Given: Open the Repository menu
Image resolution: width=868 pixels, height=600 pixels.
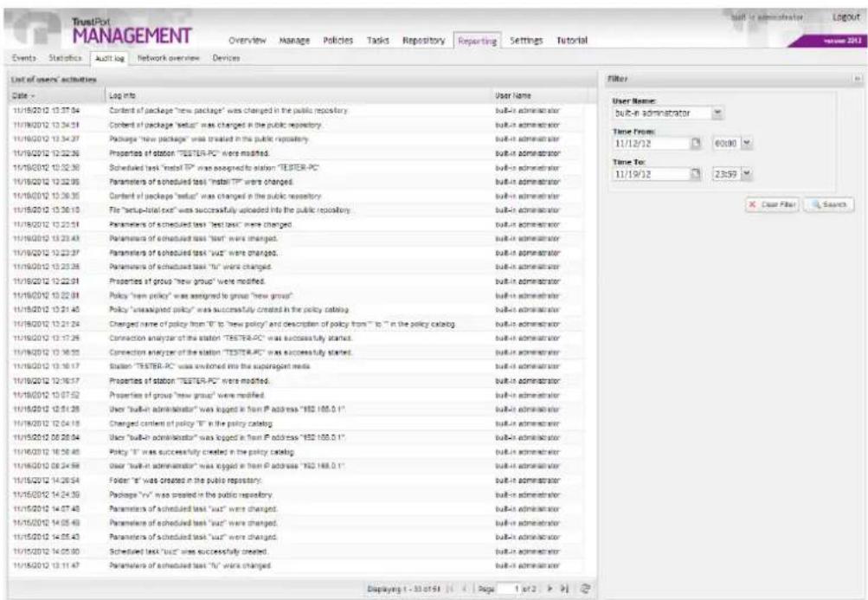Looking at the screenshot, I should pyautogui.click(x=423, y=41).
